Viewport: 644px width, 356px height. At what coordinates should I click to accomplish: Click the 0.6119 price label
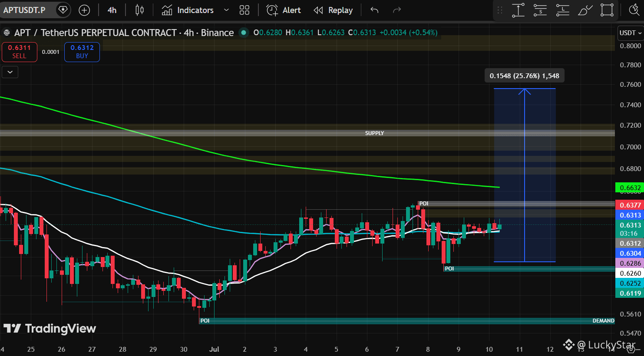630,293
